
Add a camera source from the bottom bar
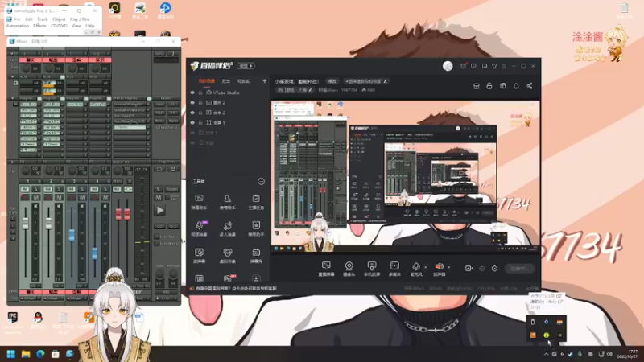349,269
